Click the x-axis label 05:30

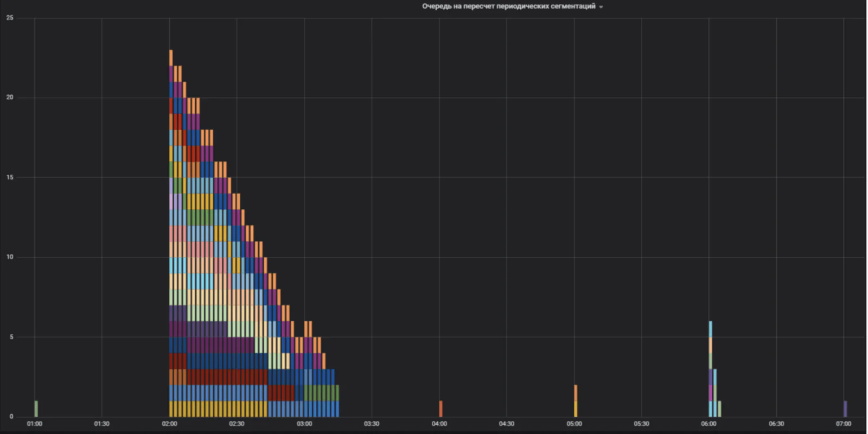click(641, 424)
